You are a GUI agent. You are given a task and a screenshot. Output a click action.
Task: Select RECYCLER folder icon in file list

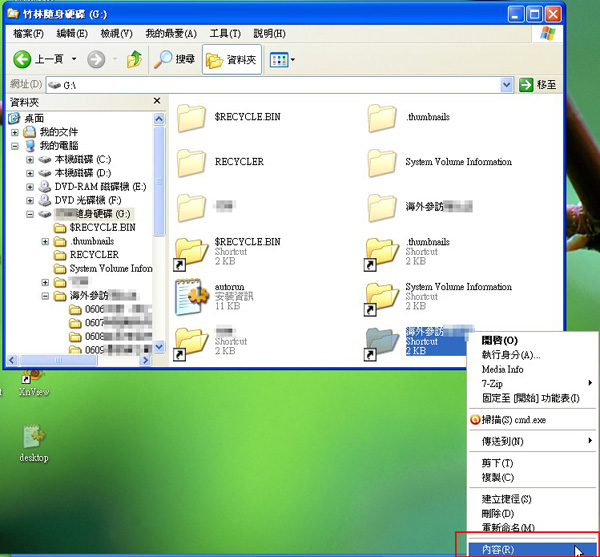point(191,163)
